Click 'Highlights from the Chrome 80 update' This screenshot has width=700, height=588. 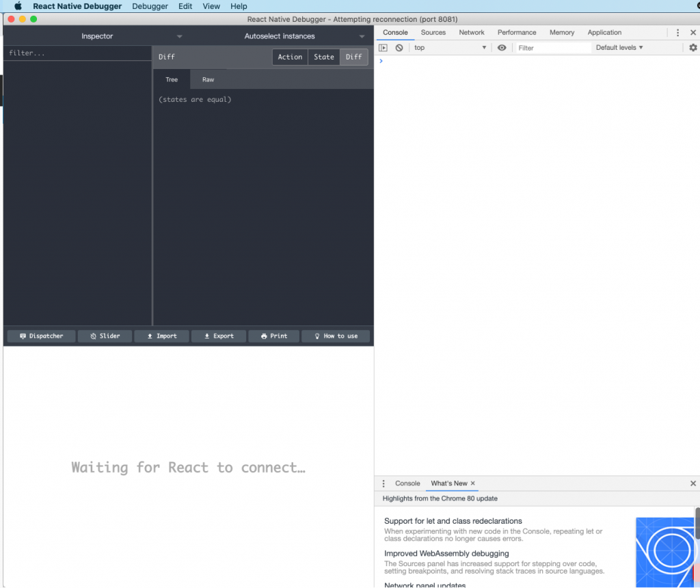pyautogui.click(x=440, y=498)
